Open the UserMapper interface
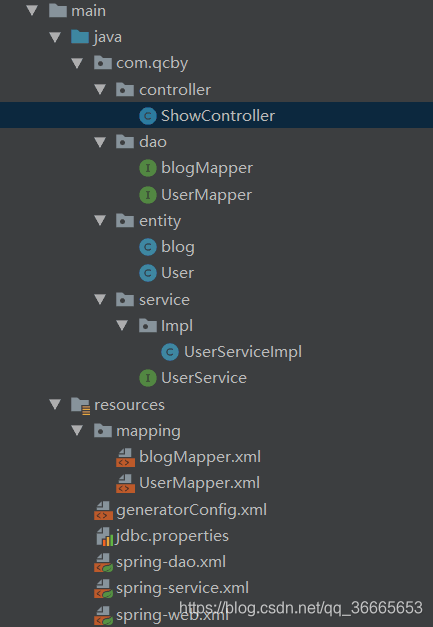Image resolution: width=433 pixels, height=627 pixels. (x=206, y=195)
